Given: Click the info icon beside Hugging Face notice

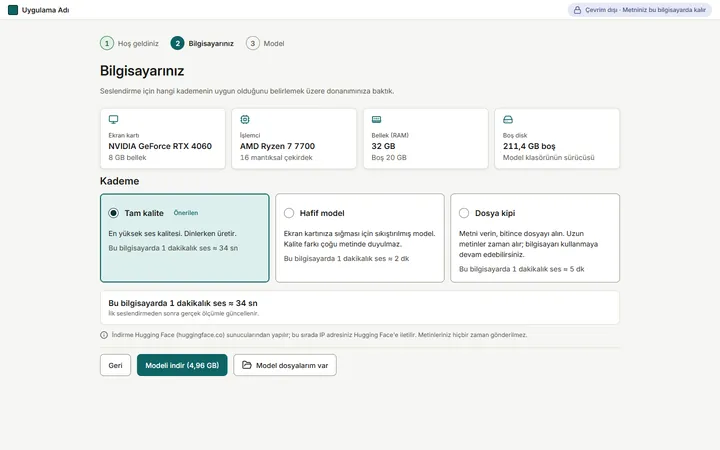Looking at the screenshot, I should click(x=104, y=335).
